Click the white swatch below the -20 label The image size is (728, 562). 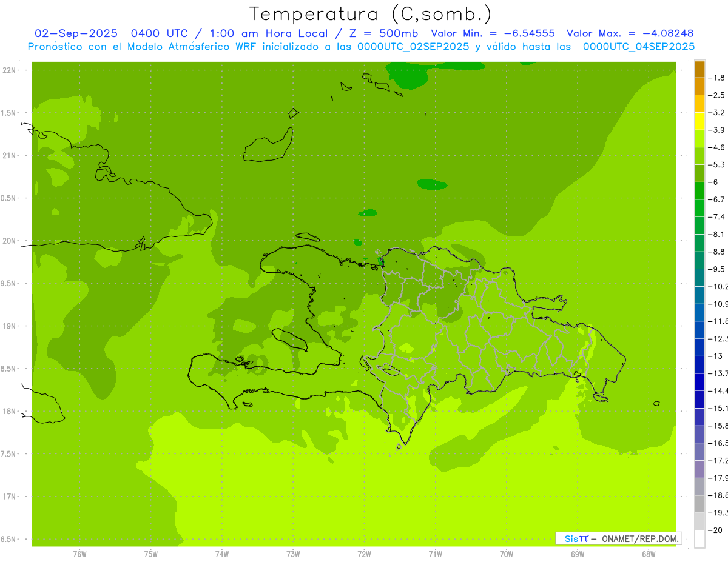(699, 539)
